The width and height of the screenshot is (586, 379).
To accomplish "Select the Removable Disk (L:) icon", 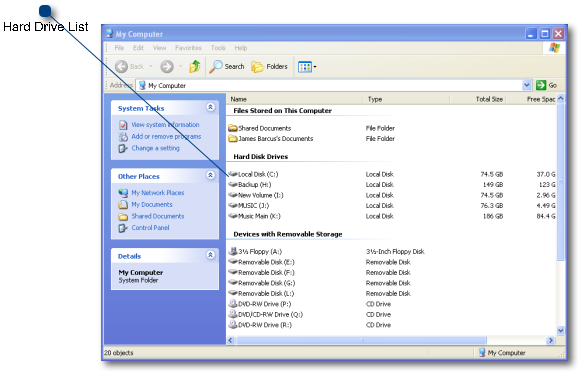I will (233, 293).
